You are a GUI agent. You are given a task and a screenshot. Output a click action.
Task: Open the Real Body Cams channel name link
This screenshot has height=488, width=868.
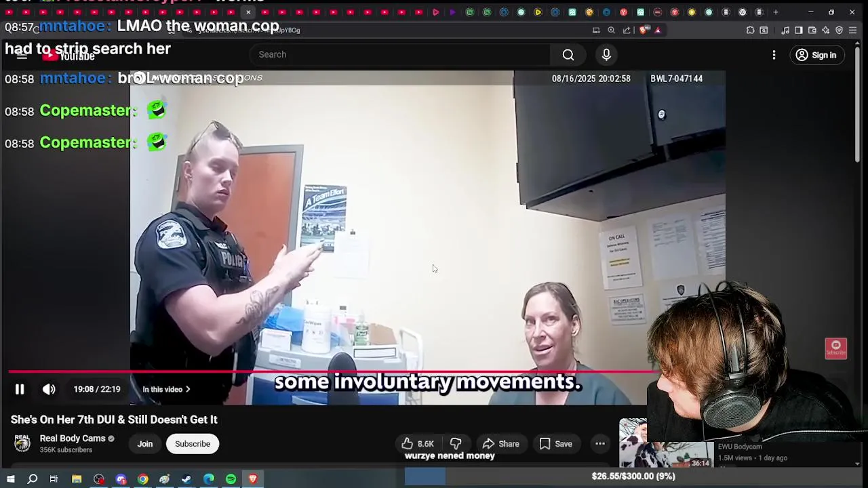(73, 439)
